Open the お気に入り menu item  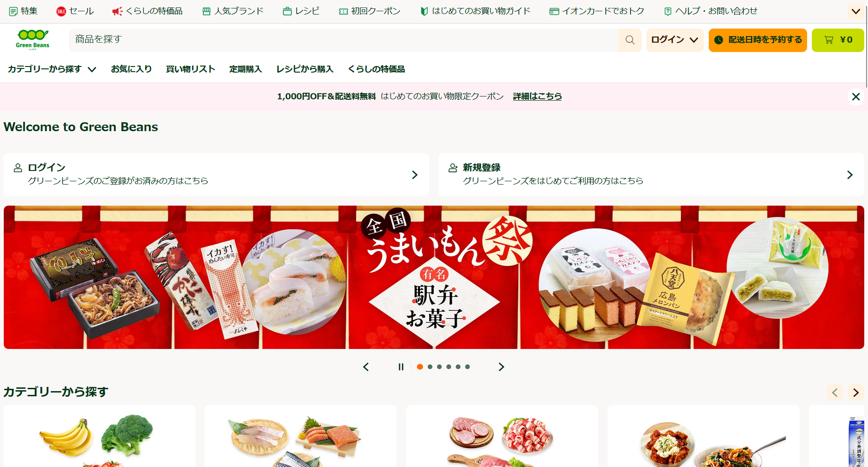[132, 69]
